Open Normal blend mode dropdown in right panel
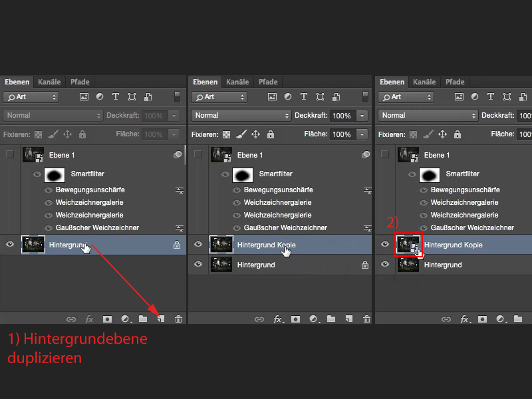532x399 pixels. tap(428, 116)
